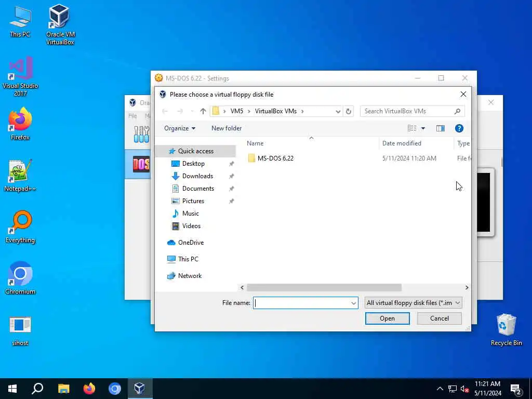
Task: Open the notification center
Action: pyautogui.click(x=515, y=389)
